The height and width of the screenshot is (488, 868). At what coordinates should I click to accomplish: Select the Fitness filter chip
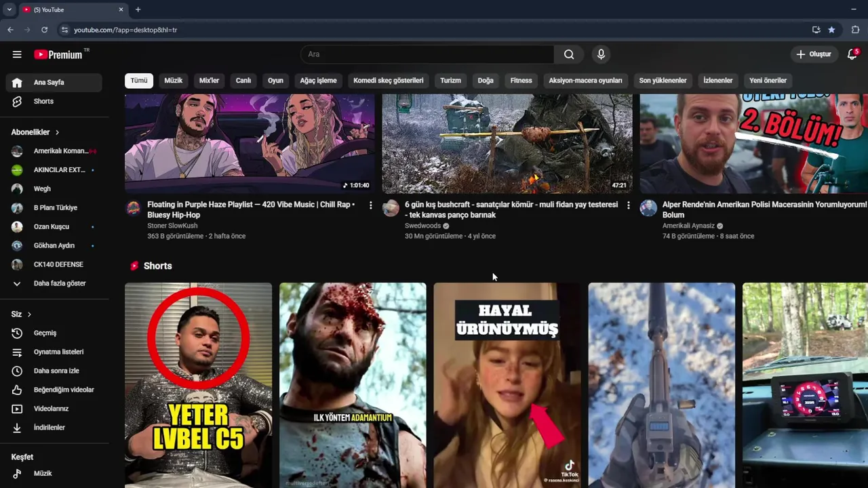point(521,81)
